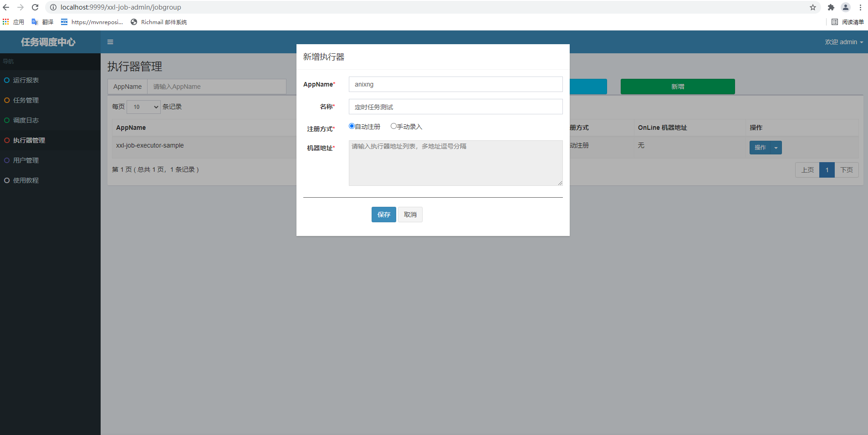Click the 任务调度中心 logo title
The height and width of the screenshot is (435, 868).
[x=48, y=42]
